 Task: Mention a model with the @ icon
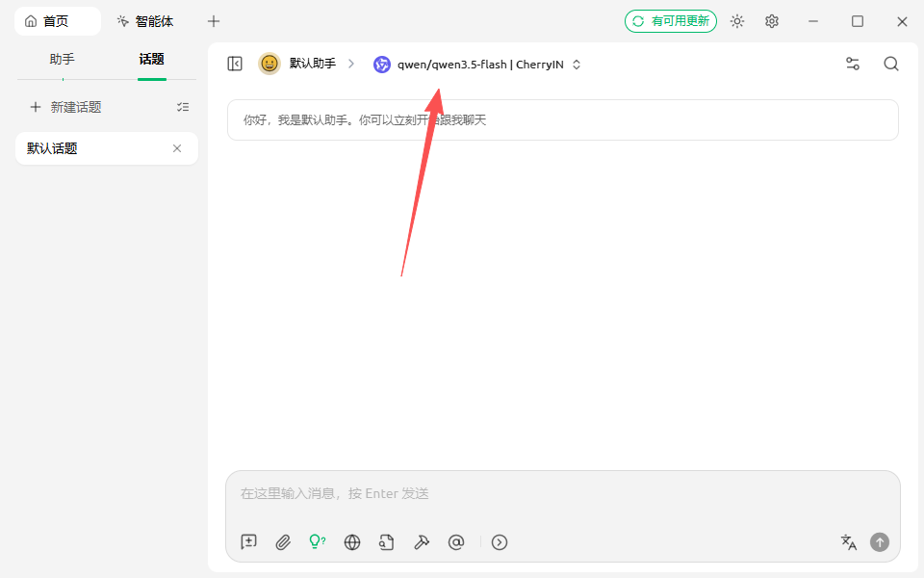[456, 542]
